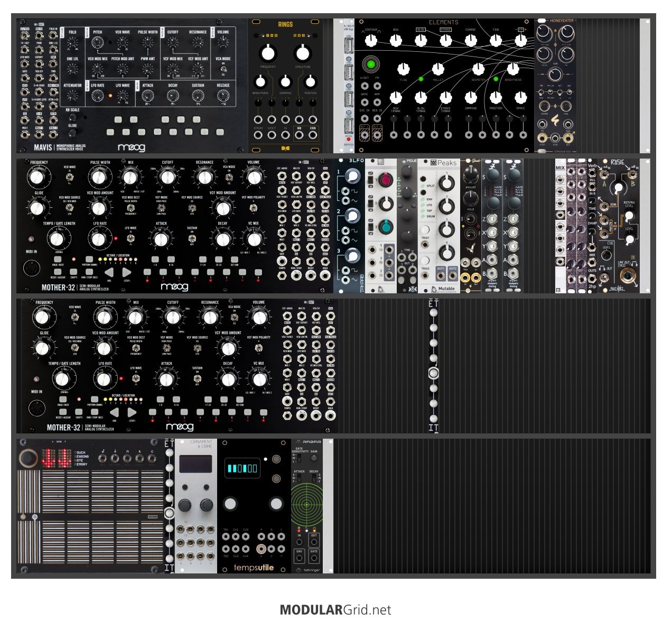The height and width of the screenshot is (621, 672).
Task: Click the FOLD knob on Mavis
Action: tap(72, 43)
